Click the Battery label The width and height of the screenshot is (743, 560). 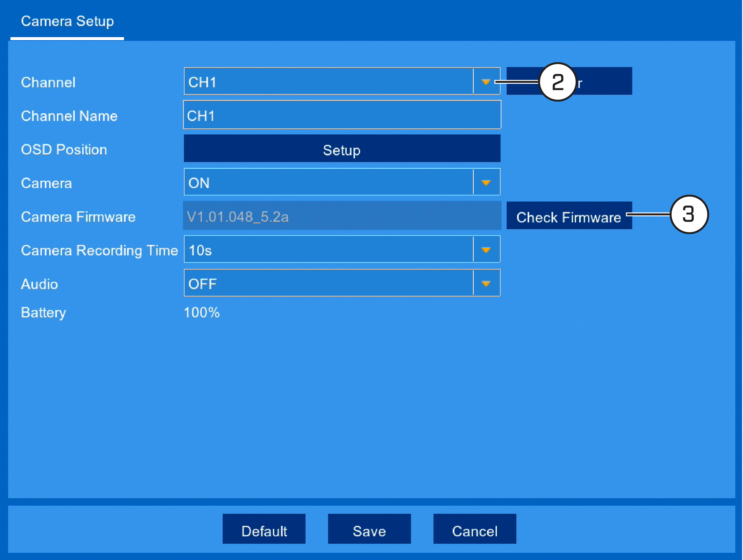[x=43, y=313]
